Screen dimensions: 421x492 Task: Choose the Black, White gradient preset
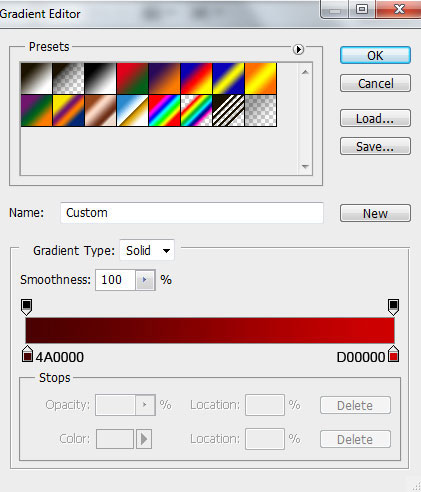[x=100, y=78]
